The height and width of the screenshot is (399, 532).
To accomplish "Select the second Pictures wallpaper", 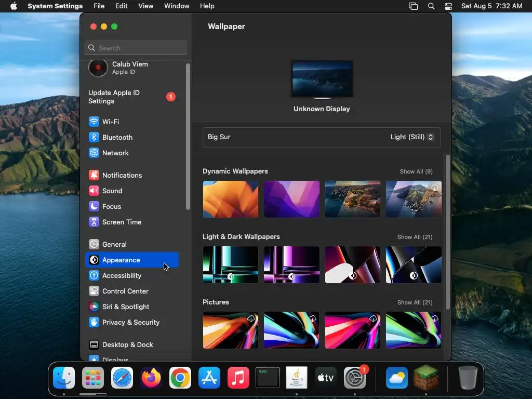I will (291, 330).
